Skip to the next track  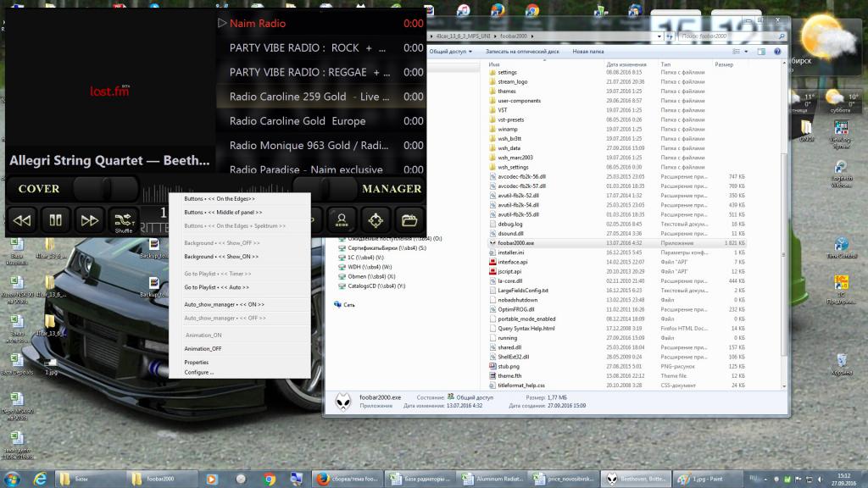pyautogui.click(x=90, y=220)
